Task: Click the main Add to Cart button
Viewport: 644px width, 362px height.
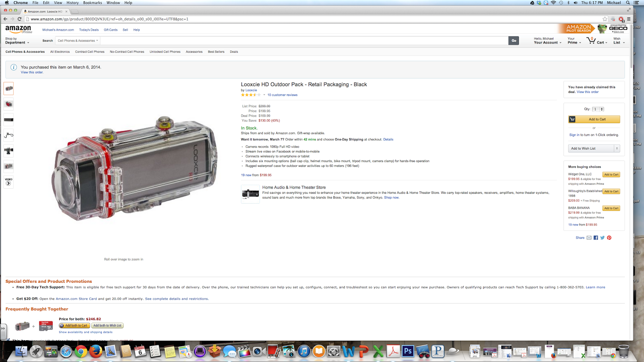Action: coord(594,119)
